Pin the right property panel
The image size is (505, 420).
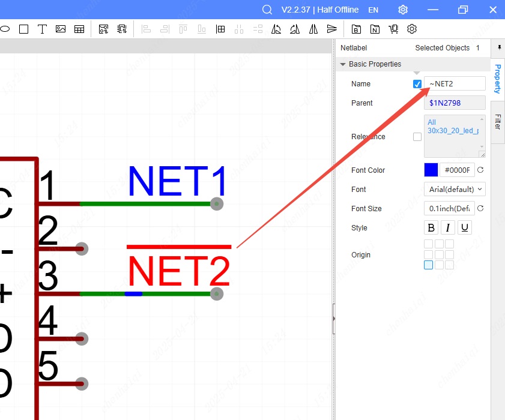click(498, 47)
